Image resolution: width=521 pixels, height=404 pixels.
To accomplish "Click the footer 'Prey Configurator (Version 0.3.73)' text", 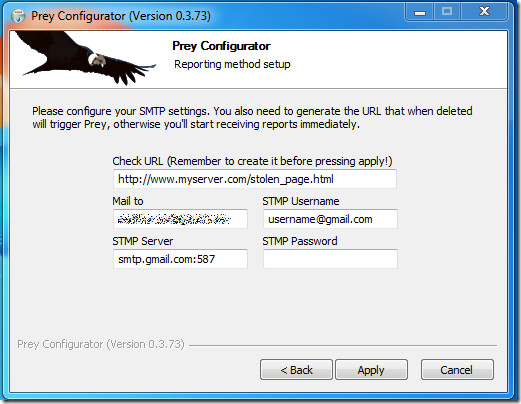I will [101, 344].
